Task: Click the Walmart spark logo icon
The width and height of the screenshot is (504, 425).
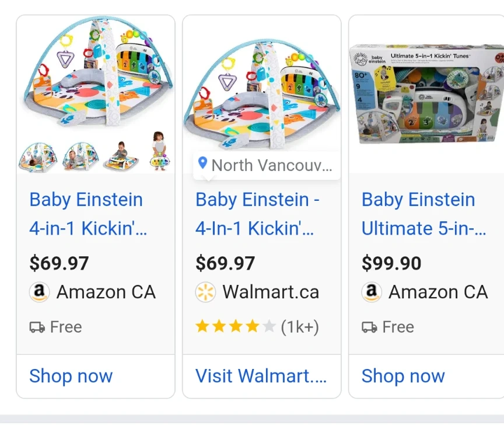Action: coord(205,292)
